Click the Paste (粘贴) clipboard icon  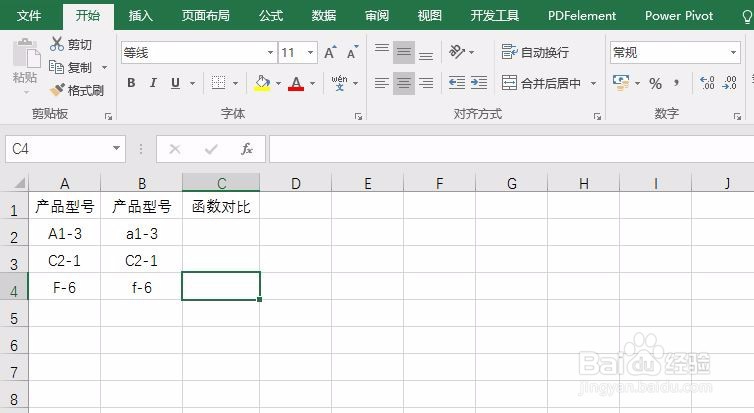[26, 54]
